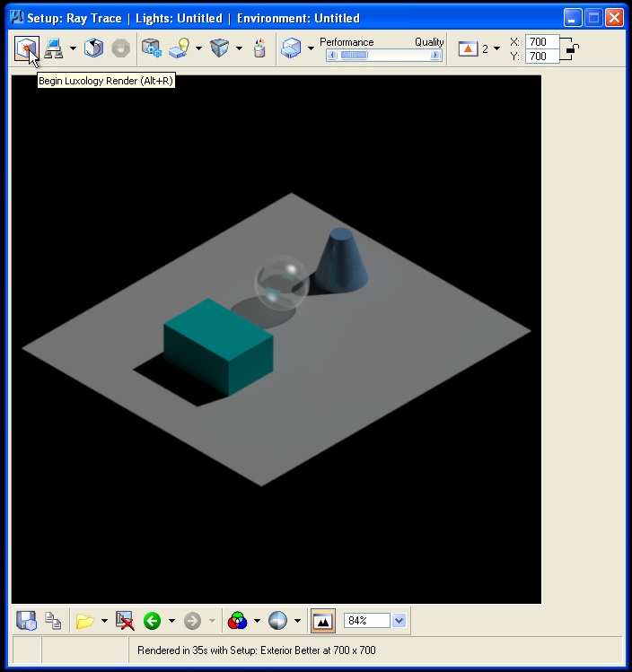
Task: Expand the view 2 selector dropdown arrow
Action: pos(497,48)
